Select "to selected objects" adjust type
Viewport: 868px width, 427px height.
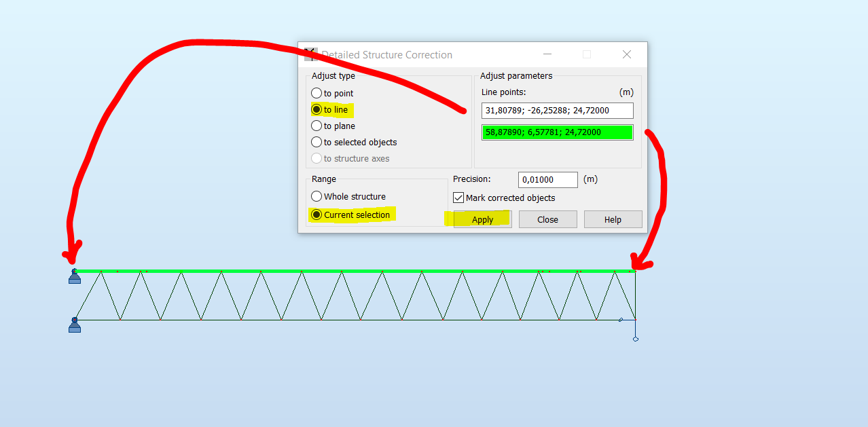[x=316, y=142]
